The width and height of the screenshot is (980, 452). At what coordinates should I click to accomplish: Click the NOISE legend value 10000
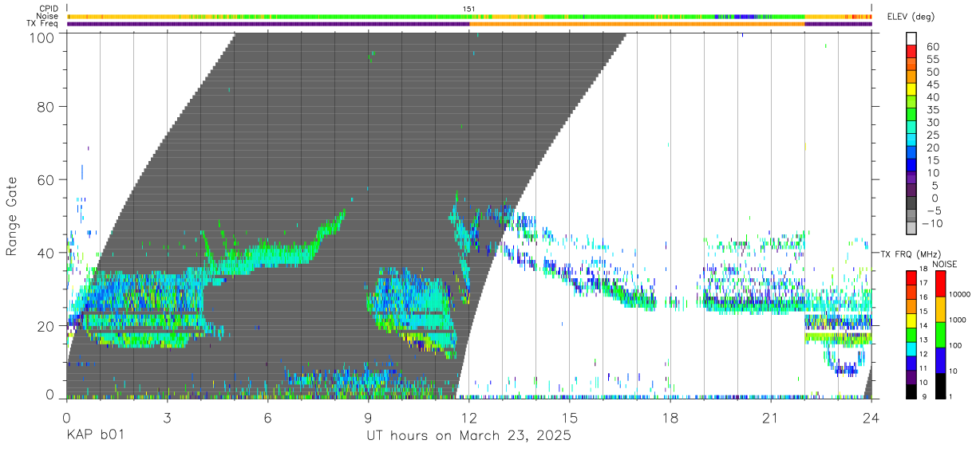tap(958, 295)
